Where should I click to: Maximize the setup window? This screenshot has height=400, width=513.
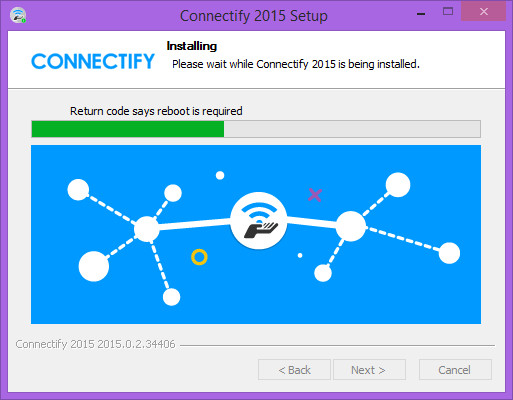448,12
